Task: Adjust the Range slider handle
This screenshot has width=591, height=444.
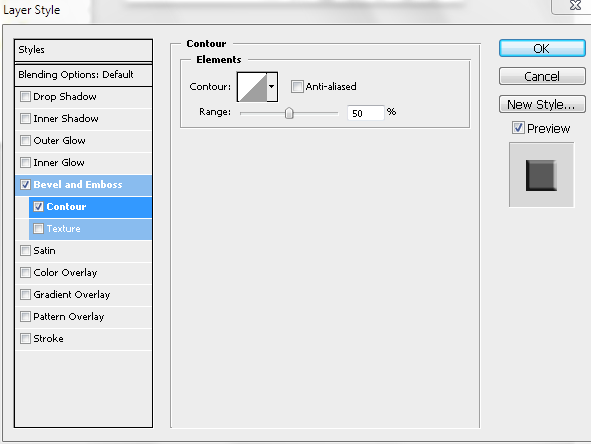Action: (289, 113)
